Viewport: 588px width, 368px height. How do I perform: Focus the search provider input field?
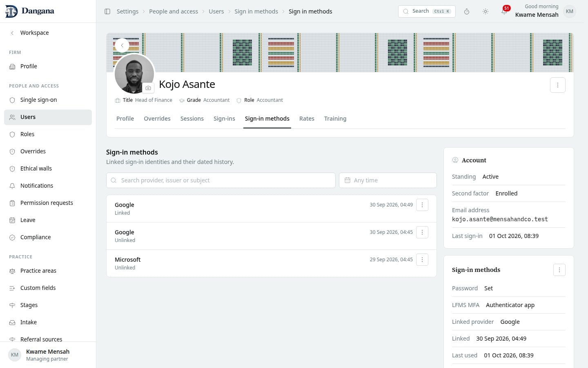[x=221, y=180]
